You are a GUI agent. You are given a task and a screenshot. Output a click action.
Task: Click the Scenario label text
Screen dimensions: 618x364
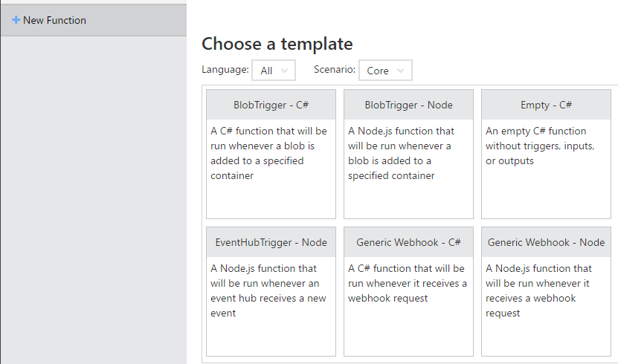(334, 70)
